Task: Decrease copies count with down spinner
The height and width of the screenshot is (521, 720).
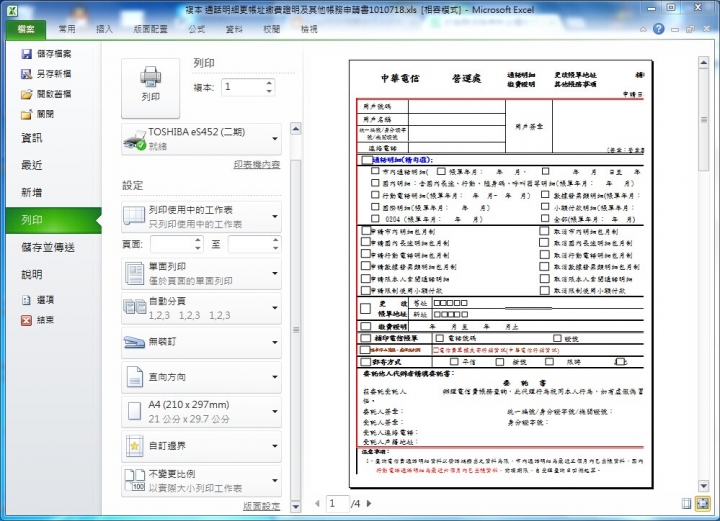Action: pyautogui.click(x=269, y=91)
